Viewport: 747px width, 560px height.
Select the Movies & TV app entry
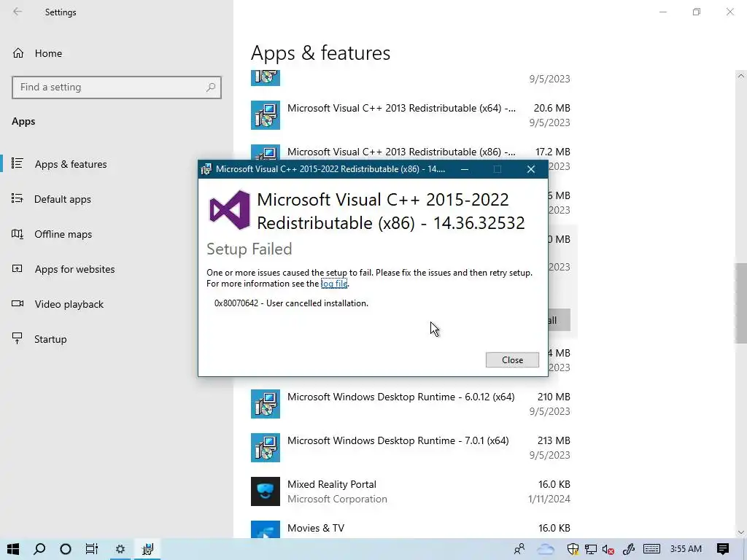[411, 528]
